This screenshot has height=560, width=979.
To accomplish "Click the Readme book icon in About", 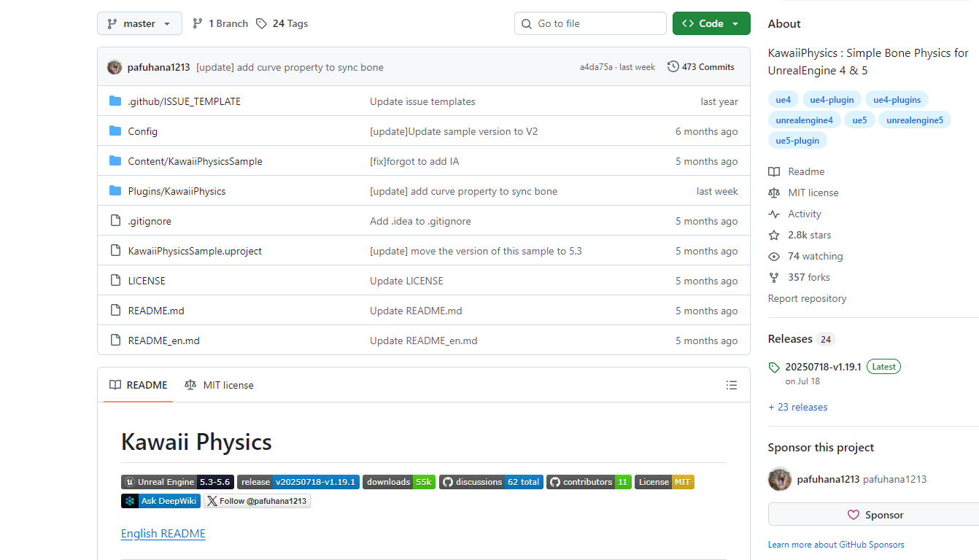I will click(x=774, y=172).
